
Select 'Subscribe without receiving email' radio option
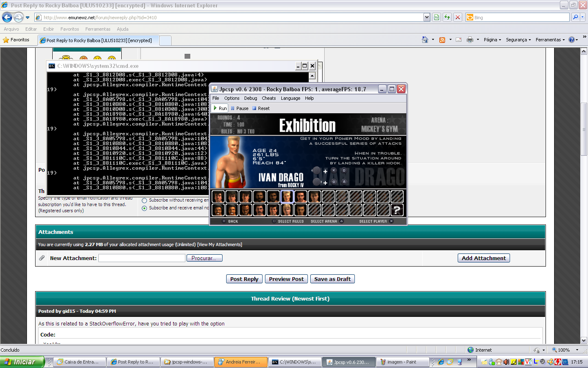(144, 201)
